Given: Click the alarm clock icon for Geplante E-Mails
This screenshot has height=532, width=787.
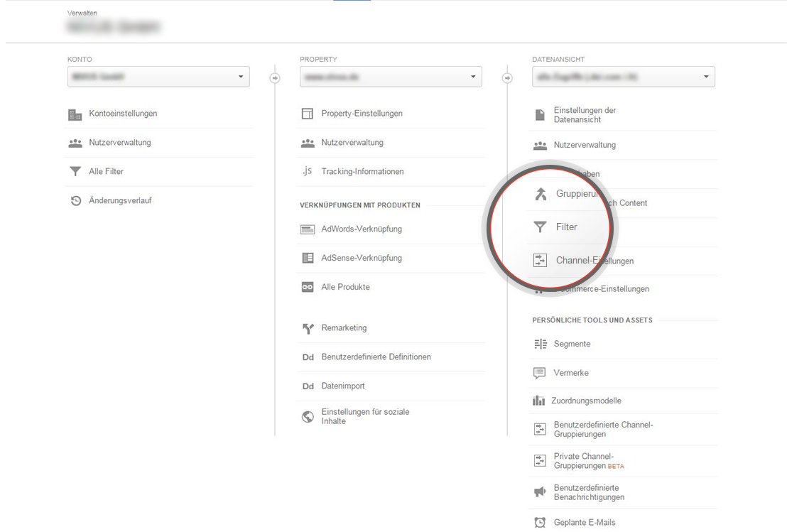Looking at the screenshot, I should point(540,523).
